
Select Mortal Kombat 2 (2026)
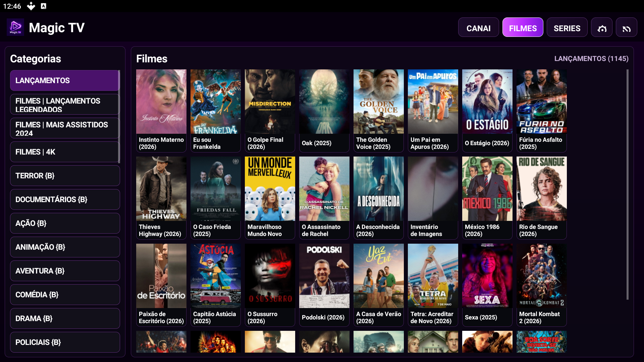click(x=542, y=285)
